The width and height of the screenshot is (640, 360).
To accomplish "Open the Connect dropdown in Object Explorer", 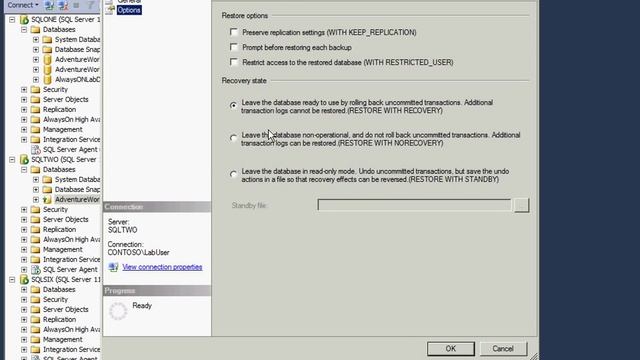I will click(x=23, y=5).
